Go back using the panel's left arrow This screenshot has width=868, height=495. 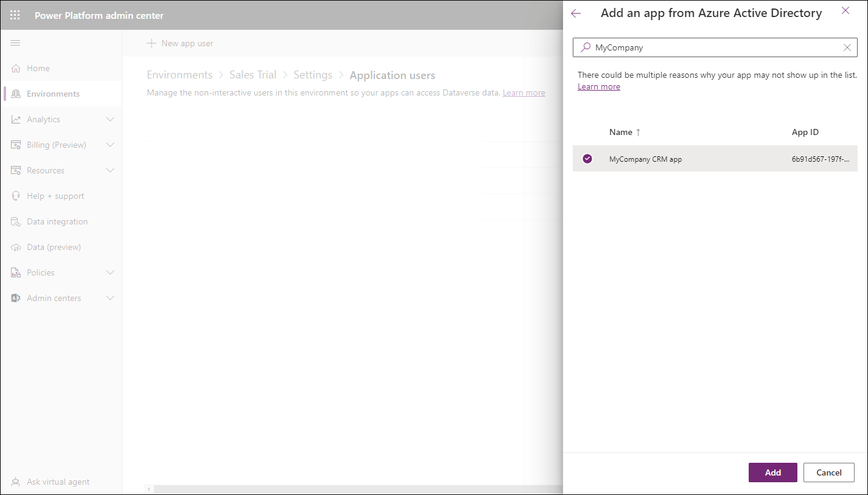click(x=576, y=13)
